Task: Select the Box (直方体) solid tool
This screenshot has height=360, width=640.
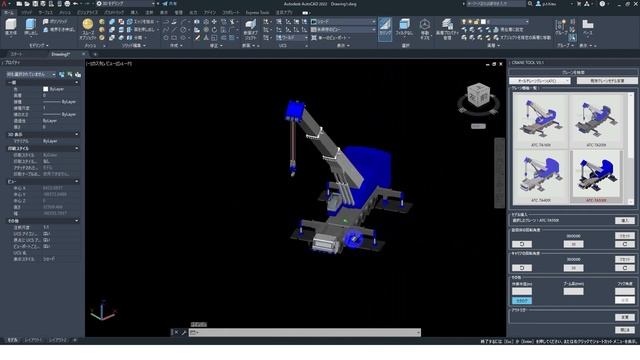Action: tap(11, 27)
